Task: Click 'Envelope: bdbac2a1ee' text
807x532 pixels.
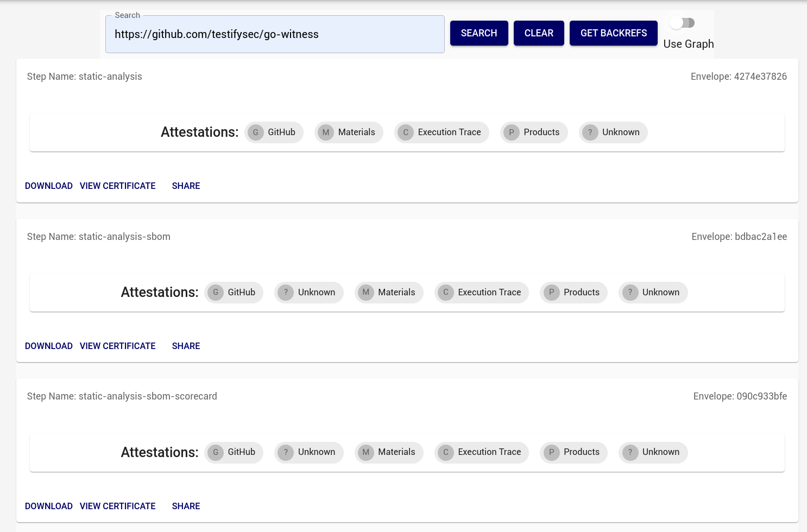Action: (x=739, y=237)
